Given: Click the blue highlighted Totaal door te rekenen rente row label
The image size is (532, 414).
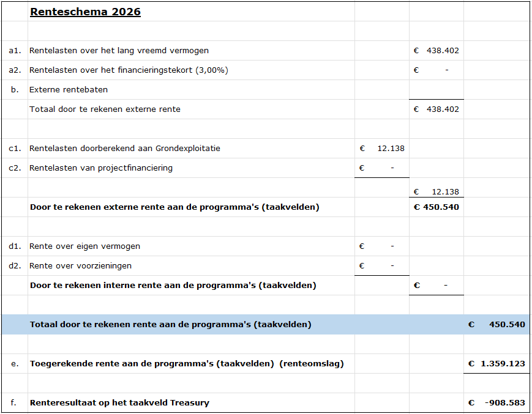Looking at the screenshot, I should click(x=170, y=325).
